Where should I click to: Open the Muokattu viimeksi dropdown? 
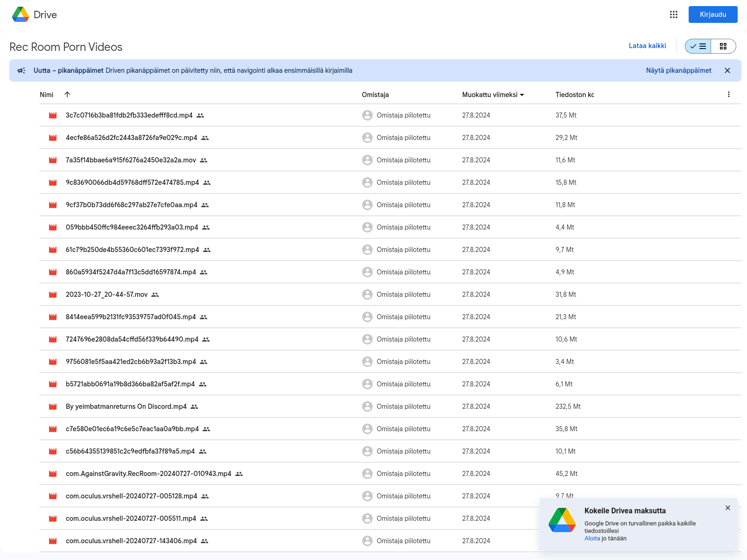[493, 95]
